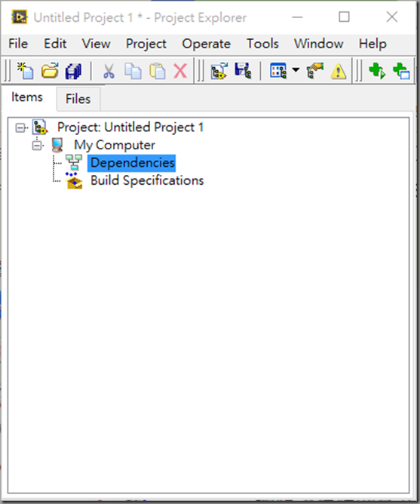Image resolution: width=420 pixels, height=504 pixels.
Task: Open the dropdown arrow beside Filter View
Action: 296,69
